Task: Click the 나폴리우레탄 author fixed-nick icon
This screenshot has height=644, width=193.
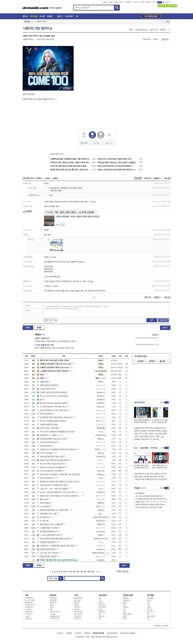Action: pyautogui.click(x=33, y=39)
